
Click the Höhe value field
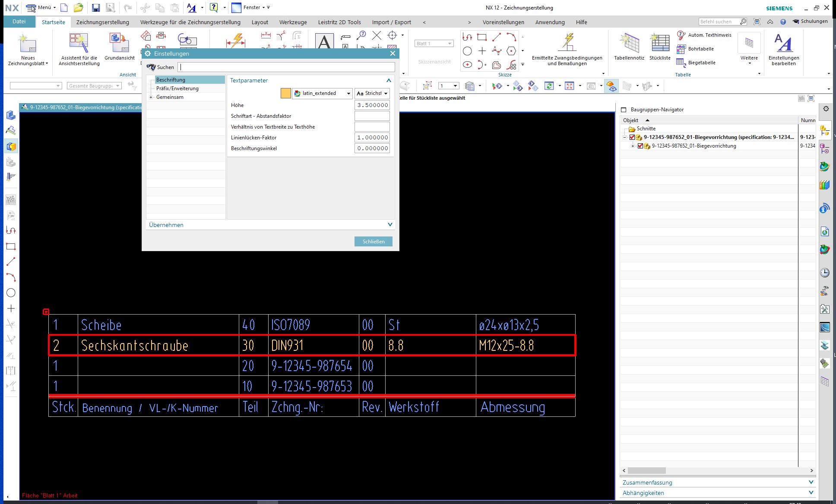(372, 105)
